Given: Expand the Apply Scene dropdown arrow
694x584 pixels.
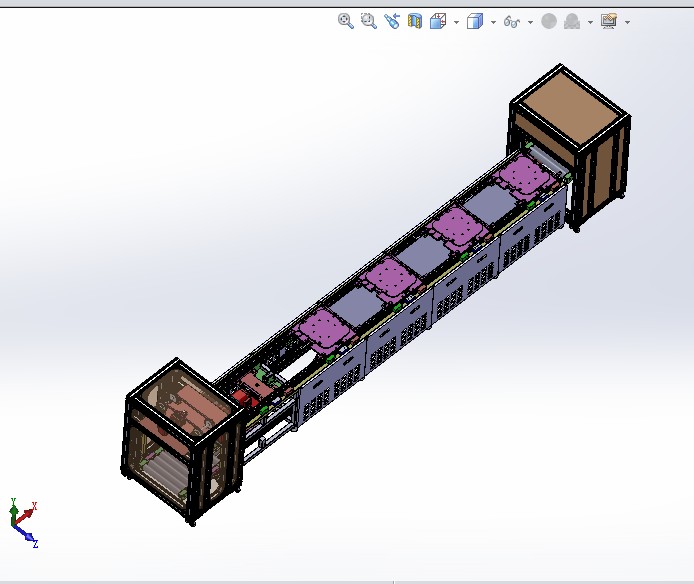Looking at the screenshot, I should click(x=590, y=22).
